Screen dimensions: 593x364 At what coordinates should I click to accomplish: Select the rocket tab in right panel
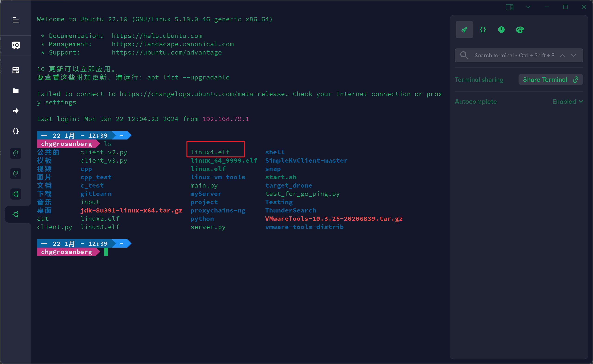click(x=464, y=30)
